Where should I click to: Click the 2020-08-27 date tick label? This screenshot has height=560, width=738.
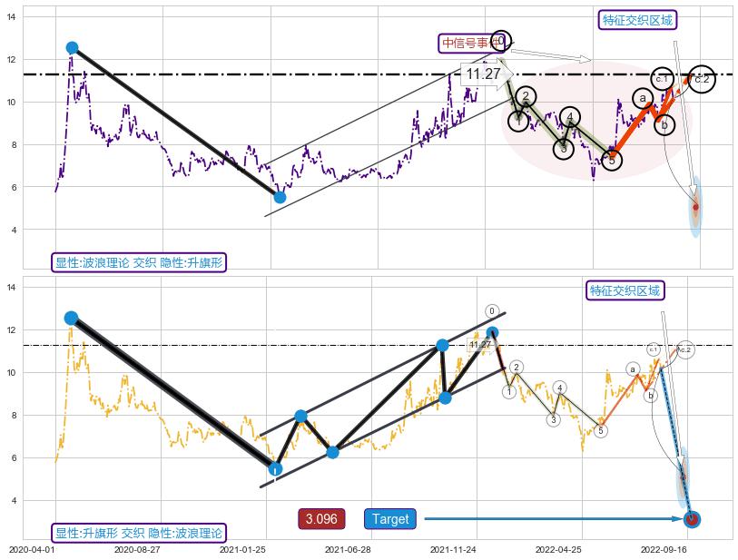click(x=137, y=550)
